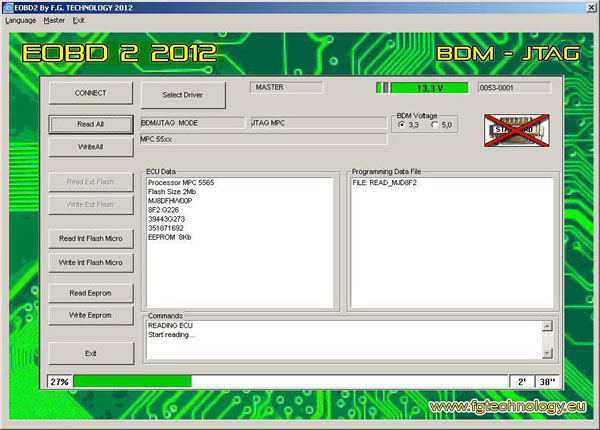Click 'MJ8DFHW00P' ECU data line
This screenshot has height=430, width=600.
click(x=170, y=201)
